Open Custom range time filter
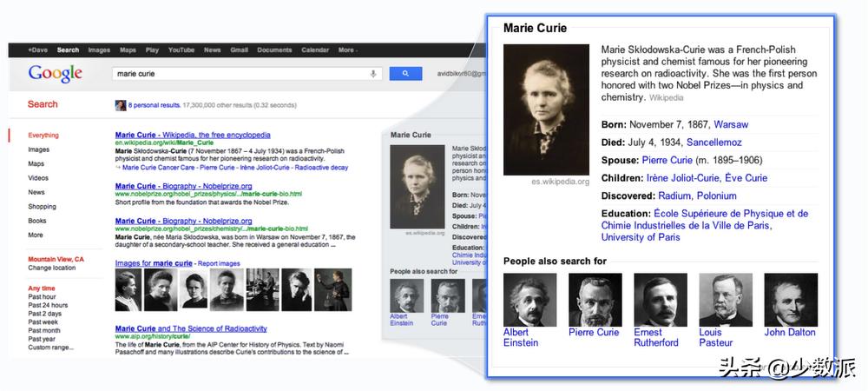This screenshot has height=391, width=868. point(51,348)
